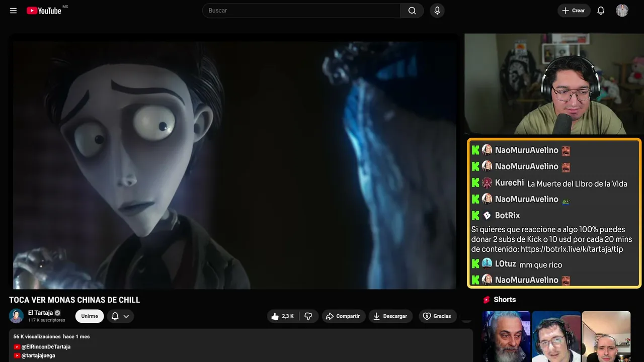This screenshot has width=644, height=362.
Task: Click the 56 K visualizaciones text
Action: point(37,336)
